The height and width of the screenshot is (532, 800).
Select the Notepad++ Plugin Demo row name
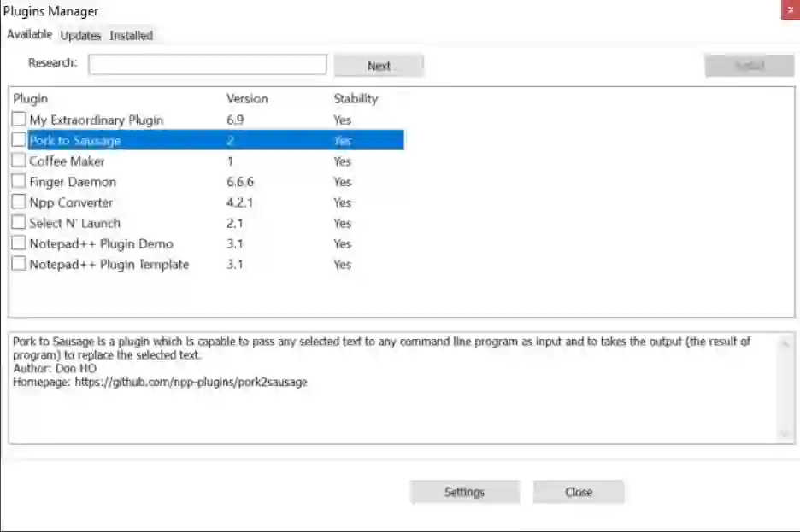102,243
